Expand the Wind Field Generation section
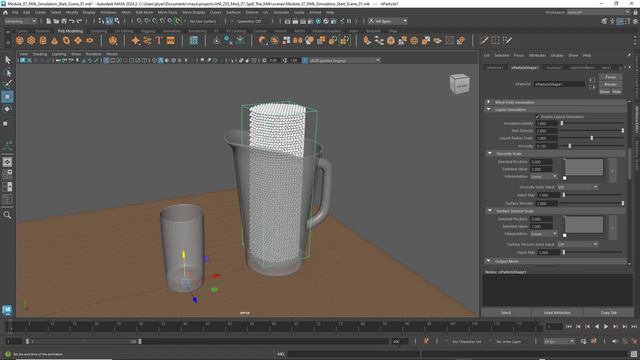The image size is (640, 360). pos(489,102)
